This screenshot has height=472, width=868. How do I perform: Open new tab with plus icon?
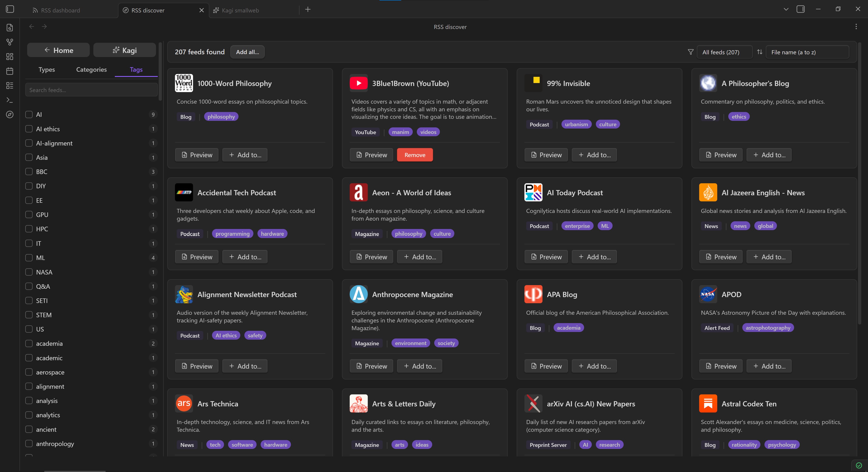pos(308,10)
